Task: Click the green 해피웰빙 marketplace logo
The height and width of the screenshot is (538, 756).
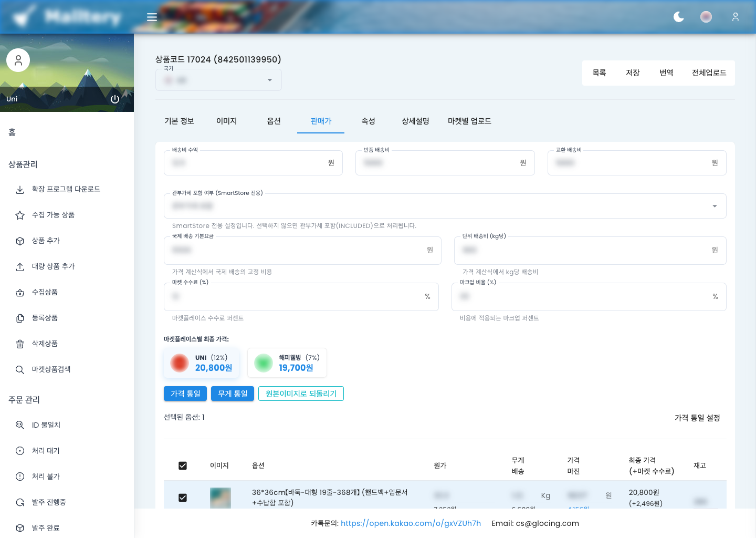Action: pos(263,363)
